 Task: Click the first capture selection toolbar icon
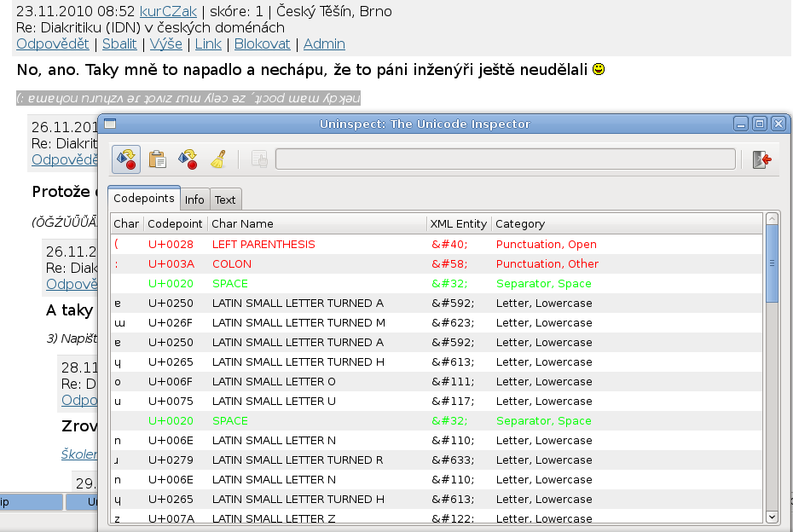[126, 159]
